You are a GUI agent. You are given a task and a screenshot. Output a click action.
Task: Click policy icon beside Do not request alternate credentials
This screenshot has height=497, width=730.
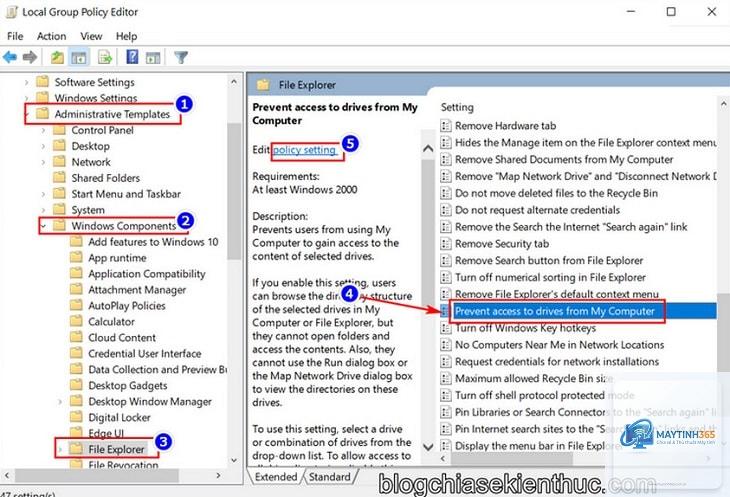click(x=446, y=209)
